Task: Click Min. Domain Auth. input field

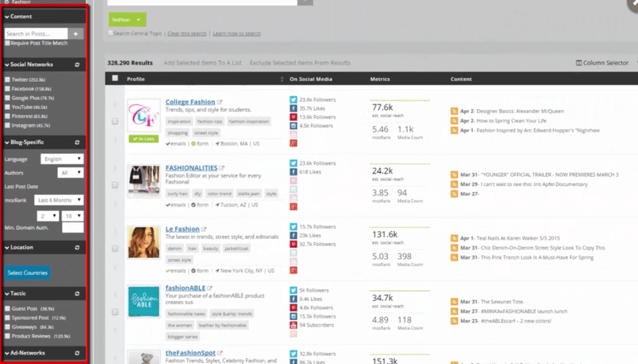Action: point(73,228)
